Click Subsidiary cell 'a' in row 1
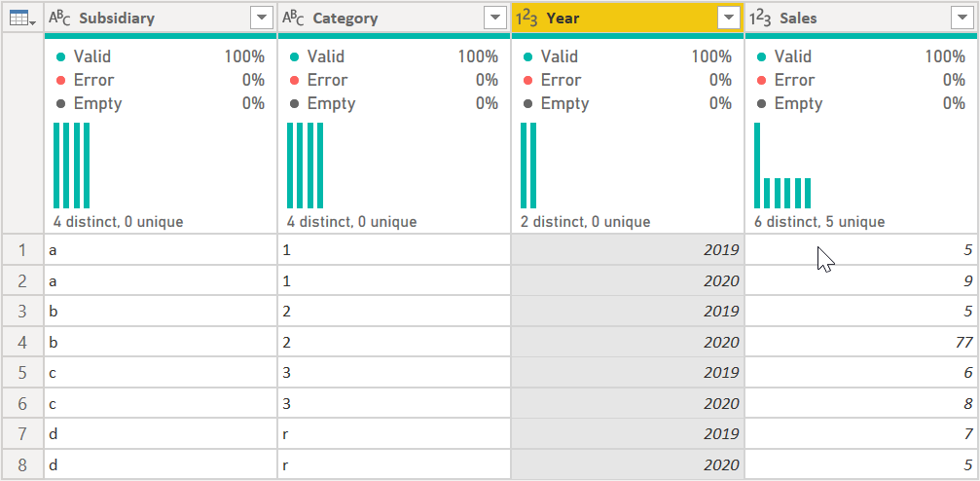 161,249
